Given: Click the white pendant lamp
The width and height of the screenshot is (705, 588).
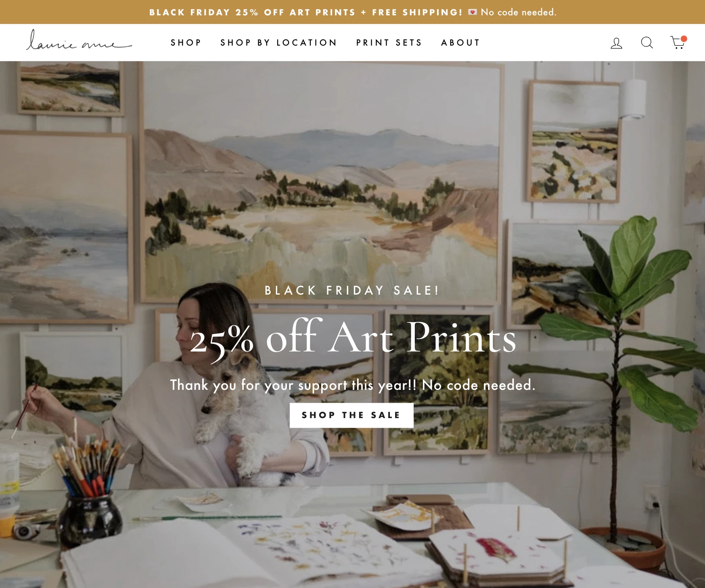Looking at the screenshot, I should [633, 99].
